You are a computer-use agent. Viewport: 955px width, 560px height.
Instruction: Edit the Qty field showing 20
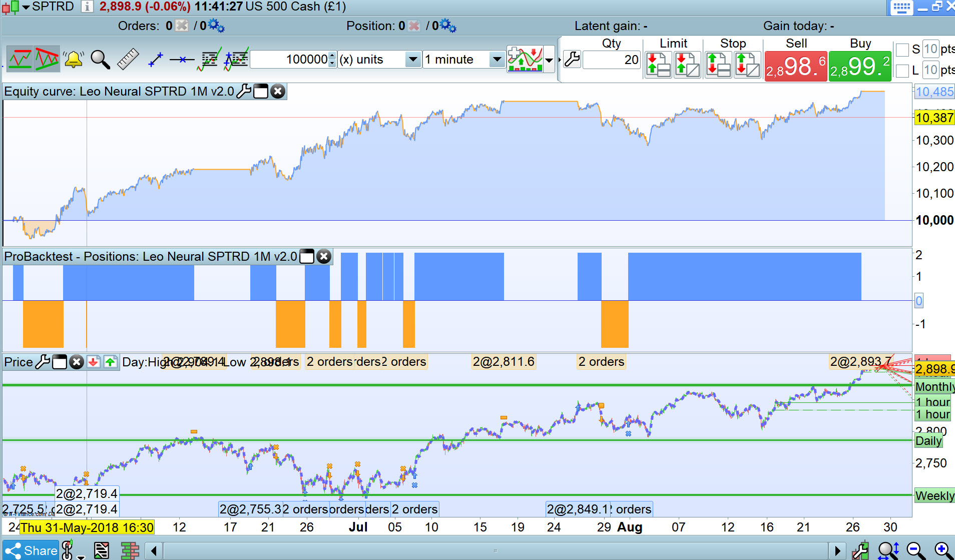pos(612,60)
